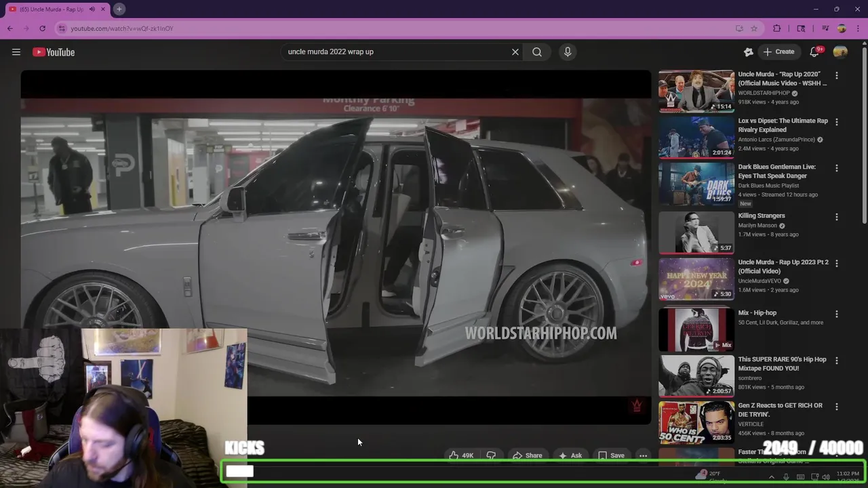868x488 pixels.
Task: Open options menu for Gen Z Reacts
Action: pos(837,407)
